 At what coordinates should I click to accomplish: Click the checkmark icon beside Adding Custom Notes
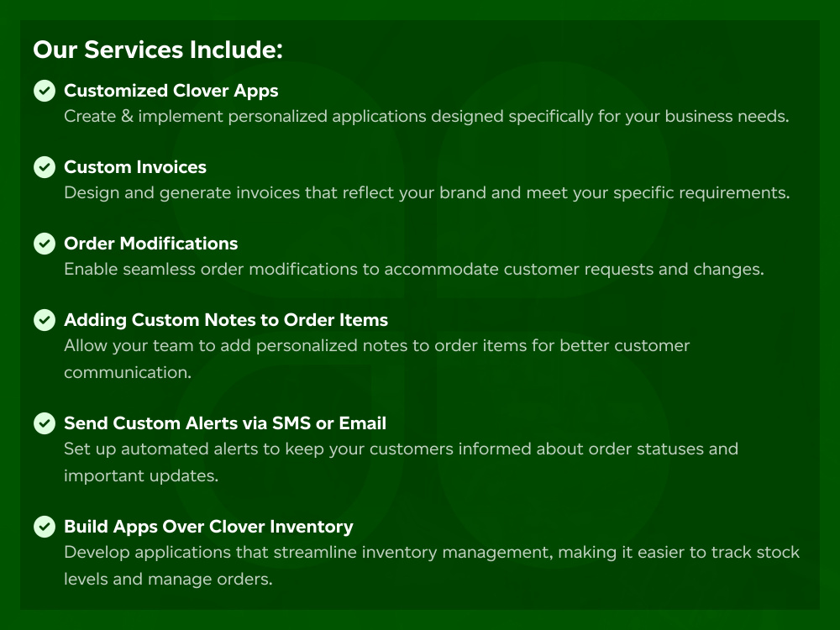(x=45, y=320)
